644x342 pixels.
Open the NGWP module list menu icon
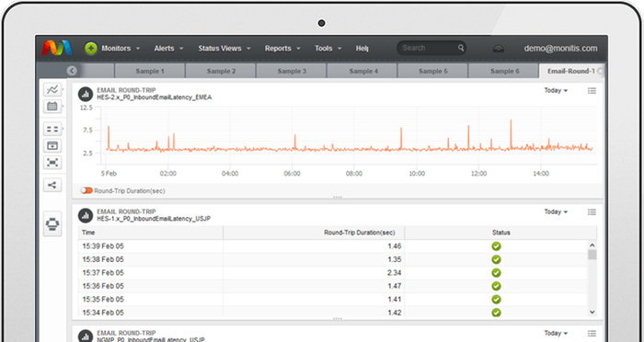tap(592, 334)
